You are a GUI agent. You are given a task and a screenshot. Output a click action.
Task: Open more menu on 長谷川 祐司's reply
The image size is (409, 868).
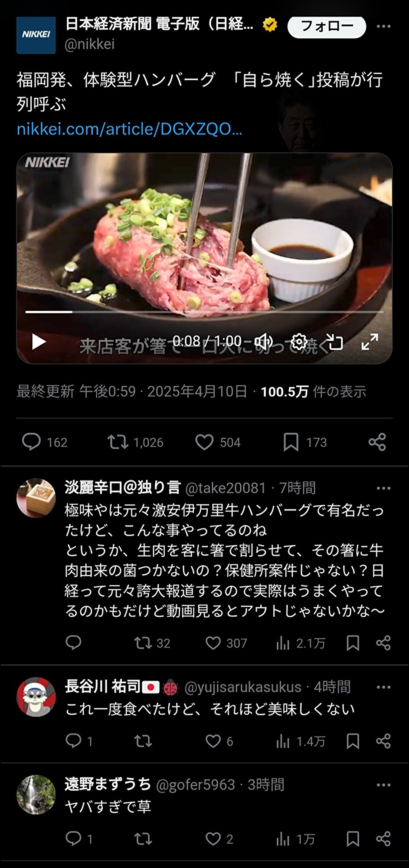[x=383, y=687]
